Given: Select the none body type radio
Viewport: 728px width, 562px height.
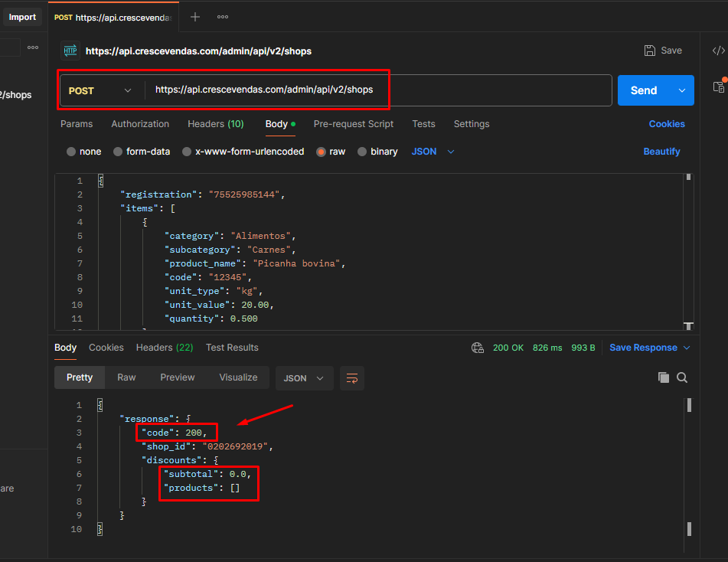Looking at the screenshot, I should pyautogui.click(x=71, y=152).
